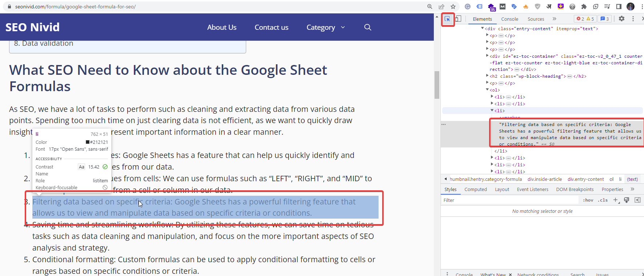Viewport: 644px width, 276px height.
Task: Click the share page icon in address bar
Action: coord(441,7)
